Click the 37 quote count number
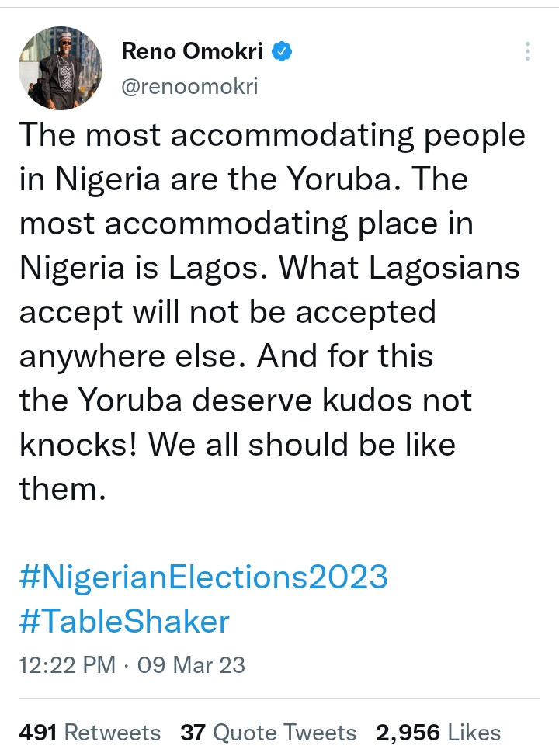 (193, 732)
